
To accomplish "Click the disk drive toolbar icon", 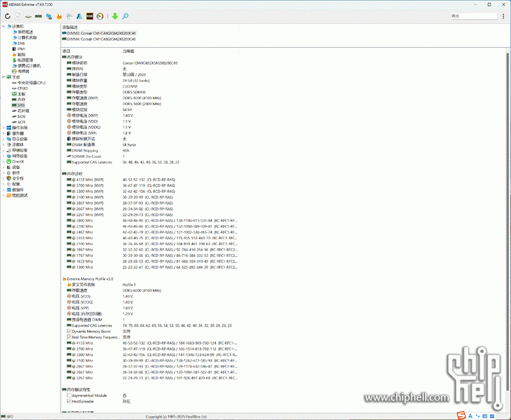I will tap(28, 16).
